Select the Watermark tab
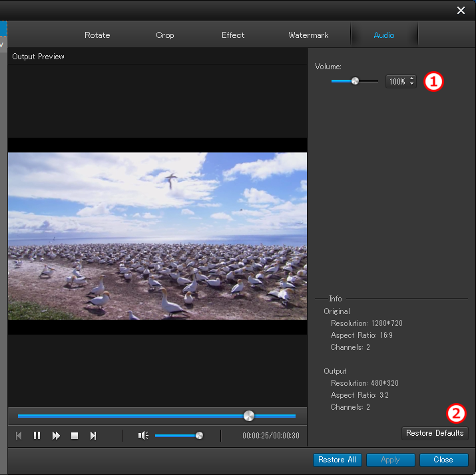The height and width of the screenshot is (475, 476). tap(308, 35)
